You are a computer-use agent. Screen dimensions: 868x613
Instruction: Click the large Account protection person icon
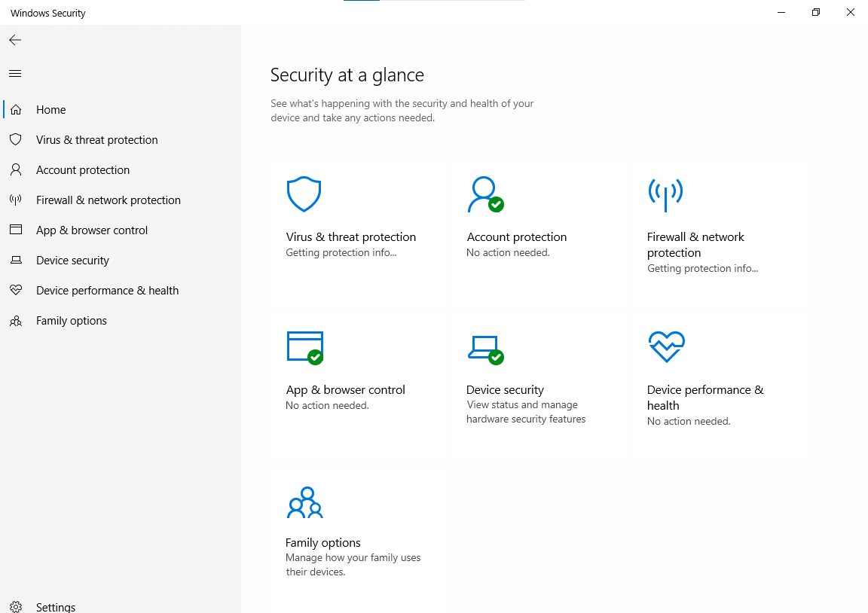tap(485, 194)
